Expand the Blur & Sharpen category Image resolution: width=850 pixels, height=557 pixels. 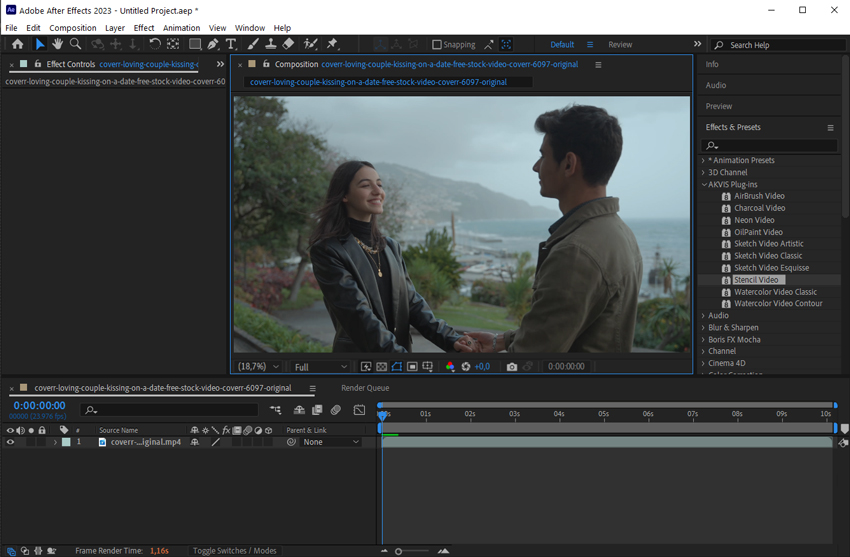703,327
